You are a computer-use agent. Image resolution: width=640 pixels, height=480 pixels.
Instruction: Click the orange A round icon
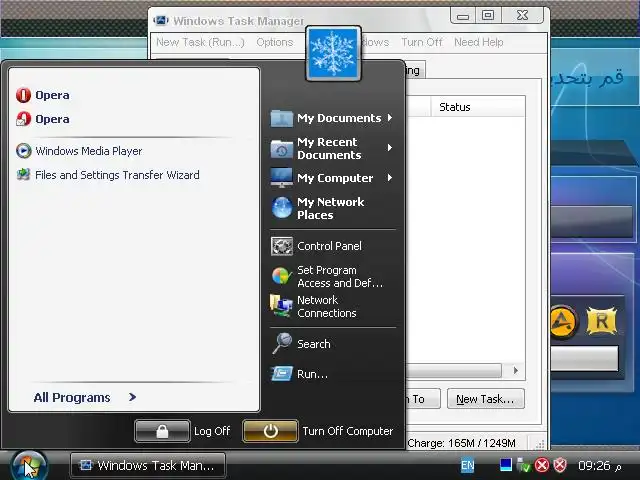coord(563,322)
